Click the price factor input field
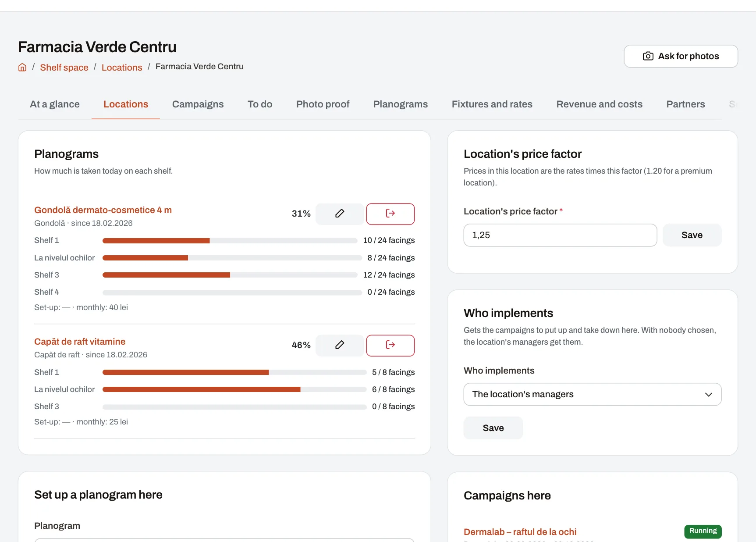This screenshot has height=542, width=756. click(560, 235)
